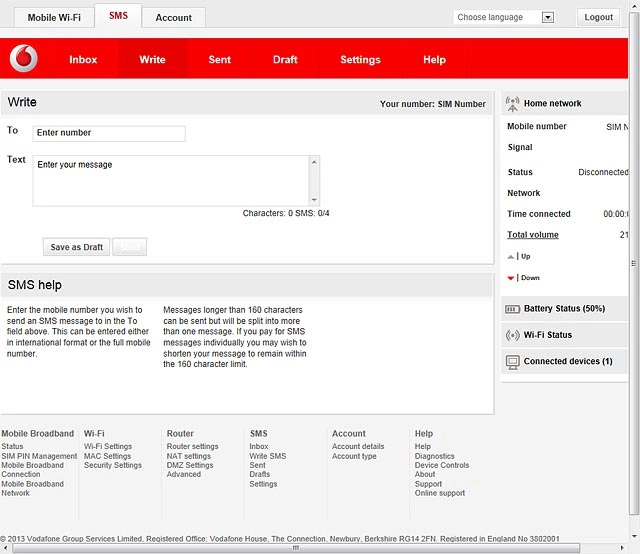Open Diagnostics footer link
This screenshot has width=640, height=554.
[x=434, y=456]
